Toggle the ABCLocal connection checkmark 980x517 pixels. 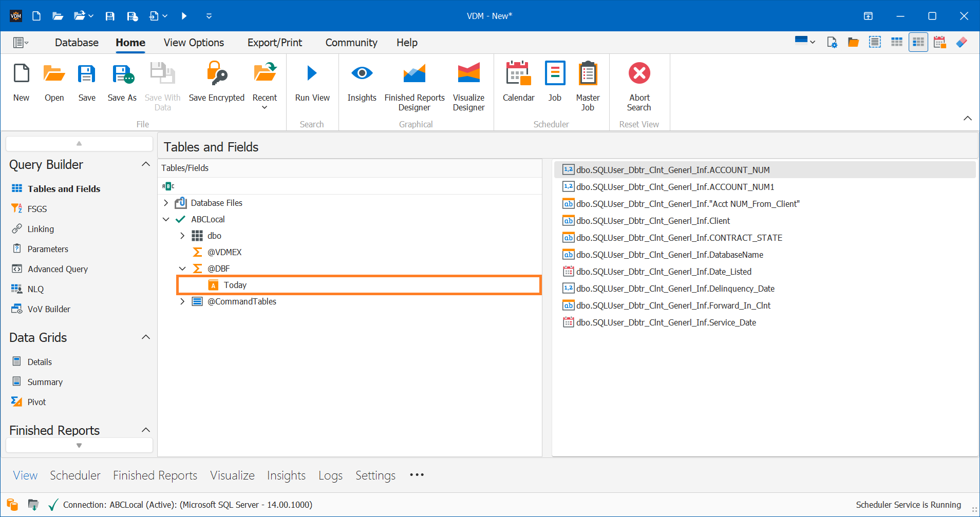180,219
